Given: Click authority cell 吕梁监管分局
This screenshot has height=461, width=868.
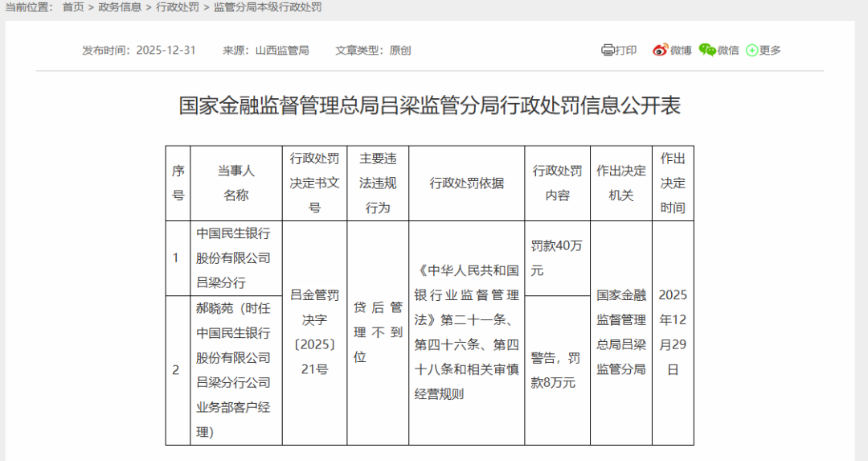Looking at the screenshot, I should (x=621, y=333).
